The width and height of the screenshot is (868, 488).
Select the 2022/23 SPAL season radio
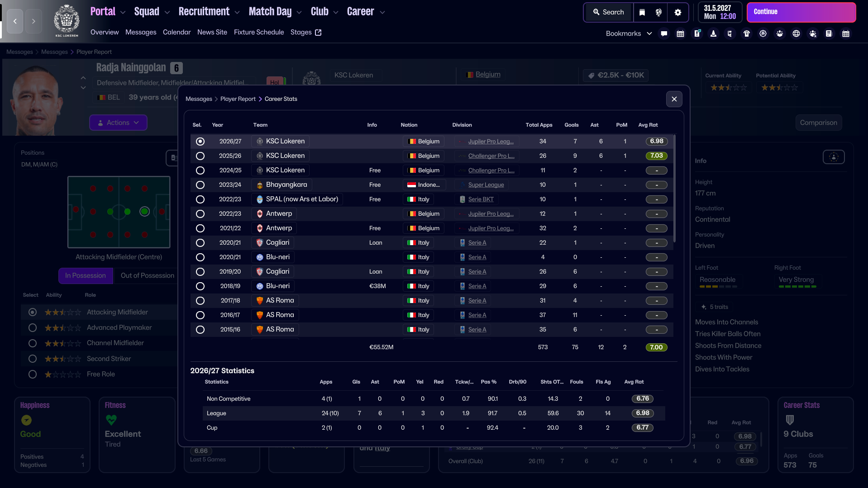[200, 199]
